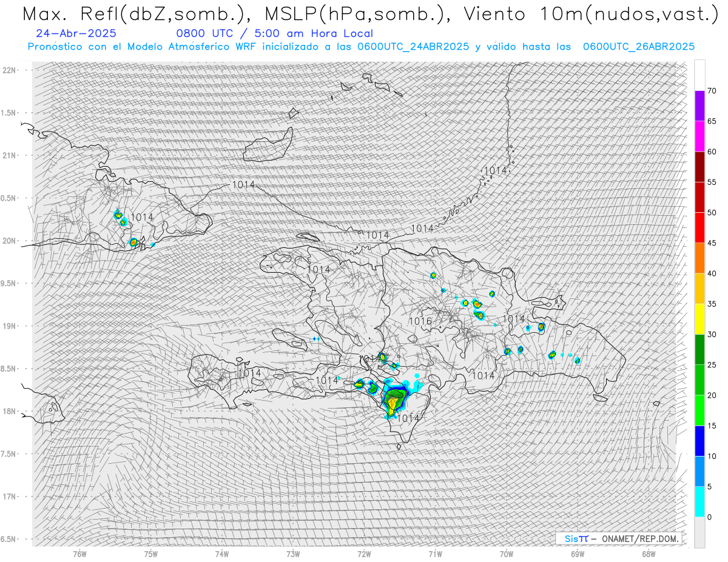
Task: Select the '71W' longitude label
Action: point(436,553)
